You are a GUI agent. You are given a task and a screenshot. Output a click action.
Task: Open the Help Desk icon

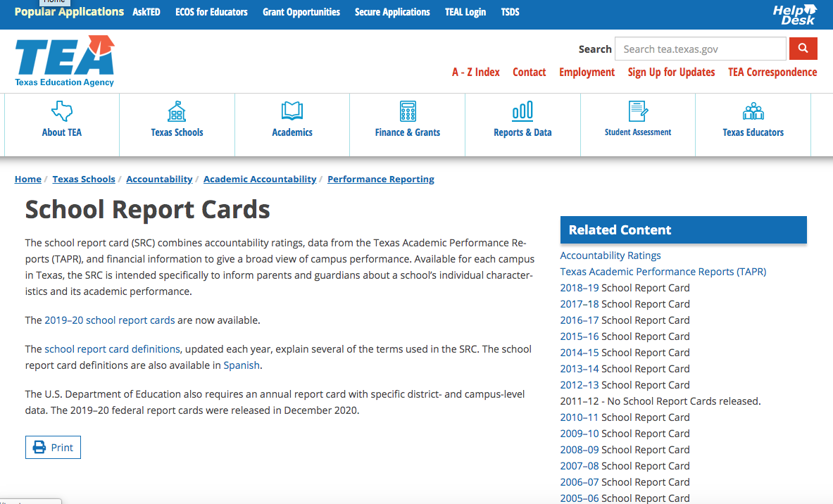[x=794, y=14]
